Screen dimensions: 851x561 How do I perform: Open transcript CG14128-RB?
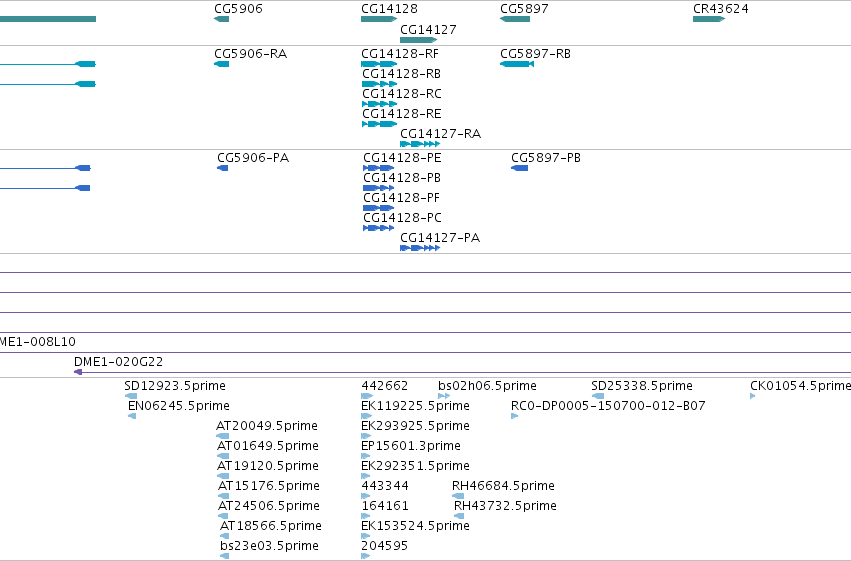402,74
